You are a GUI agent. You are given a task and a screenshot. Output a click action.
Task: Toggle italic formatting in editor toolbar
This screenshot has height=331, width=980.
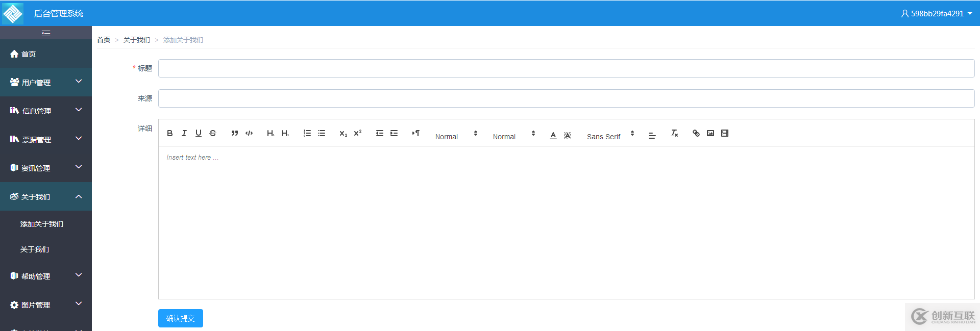[x=184, y=133]
